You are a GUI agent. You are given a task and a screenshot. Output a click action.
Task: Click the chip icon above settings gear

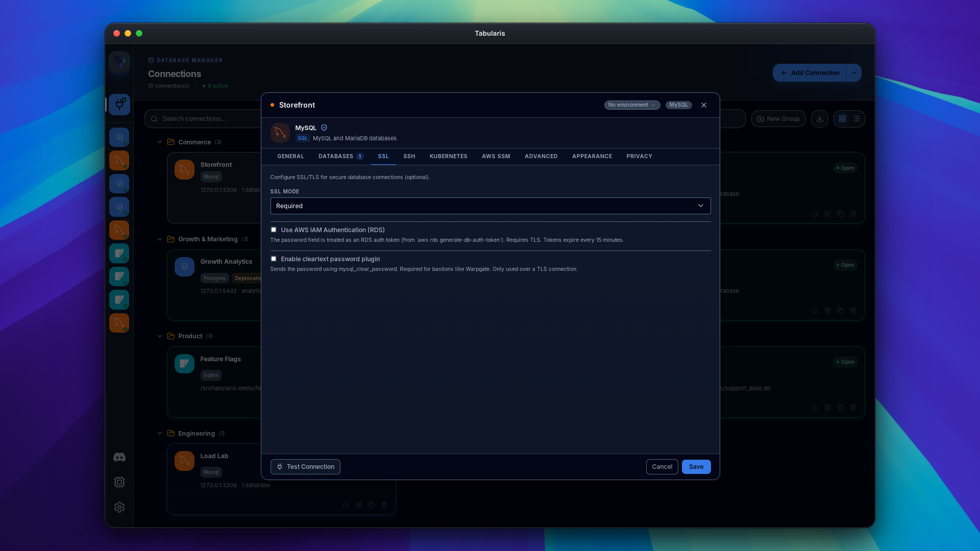(x=119, y=482)
